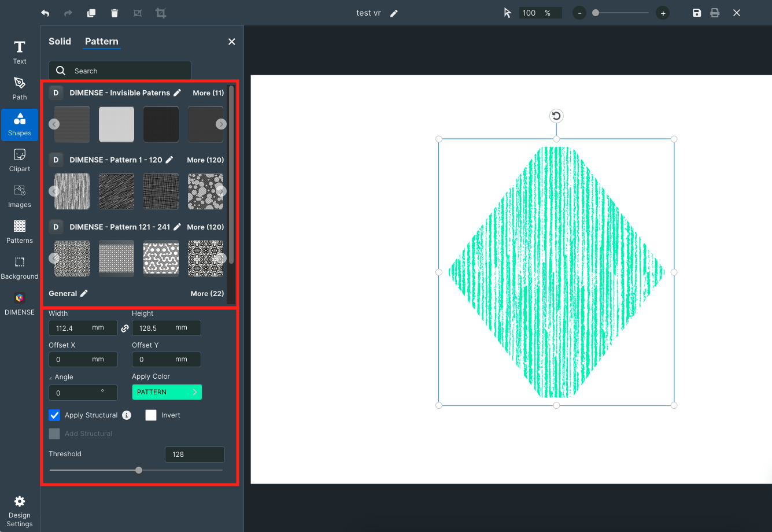Click the crop tool icon
772x532 pixels.
161,13
